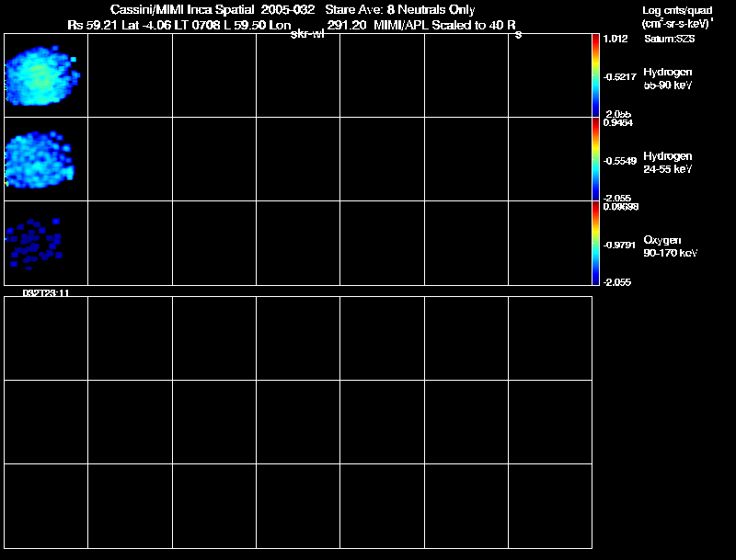Click the Hydrogen 55-90 keV label
The width and height of the screenshot is (736, 560).
(668, 78)
